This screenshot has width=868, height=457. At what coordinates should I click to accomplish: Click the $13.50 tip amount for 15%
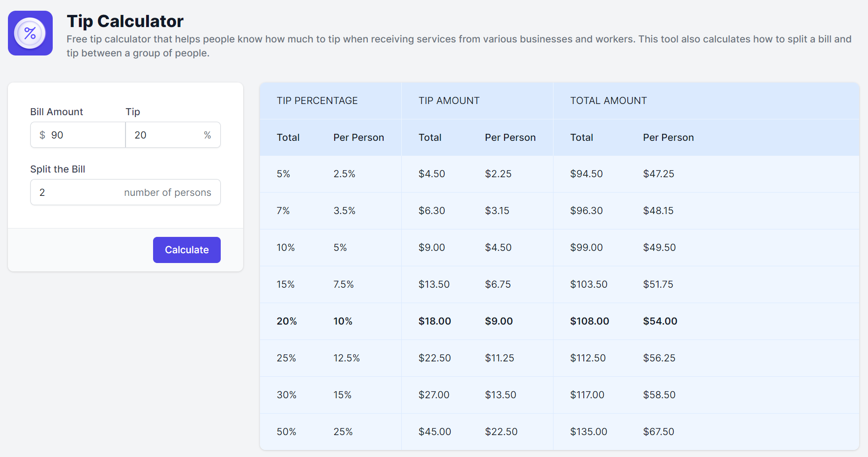434,284
